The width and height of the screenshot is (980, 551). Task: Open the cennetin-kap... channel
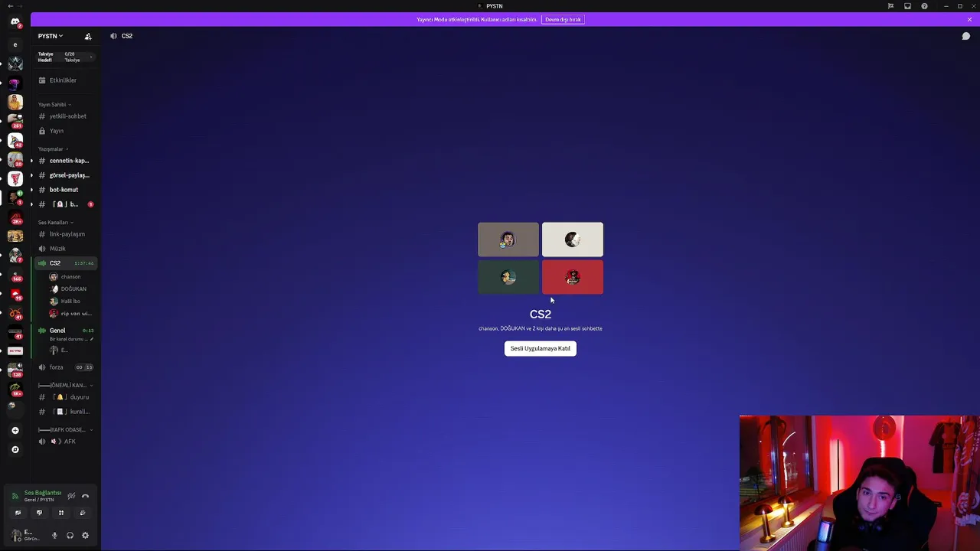point(66,161)
